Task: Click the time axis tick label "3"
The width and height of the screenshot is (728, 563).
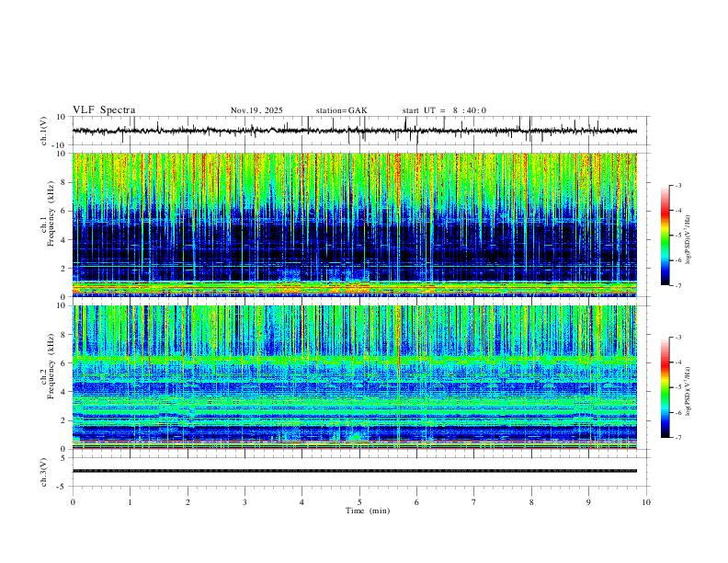Action: [x=245, y=502]
